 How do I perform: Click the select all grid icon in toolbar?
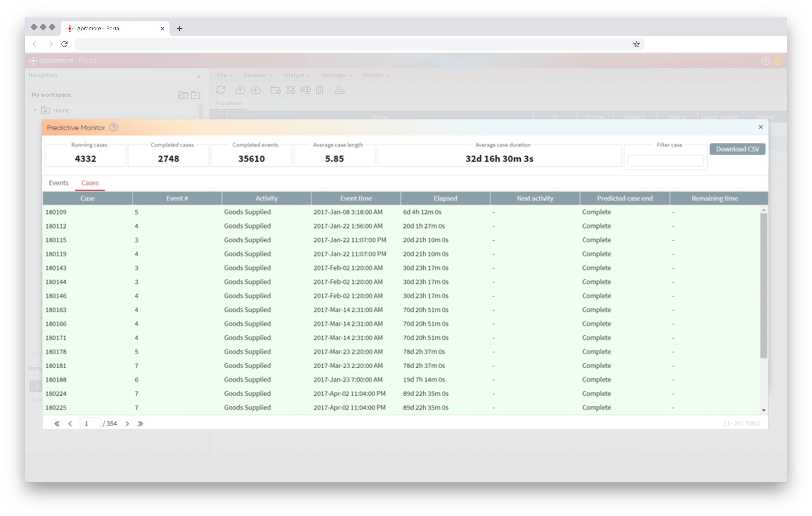(290, 90)
